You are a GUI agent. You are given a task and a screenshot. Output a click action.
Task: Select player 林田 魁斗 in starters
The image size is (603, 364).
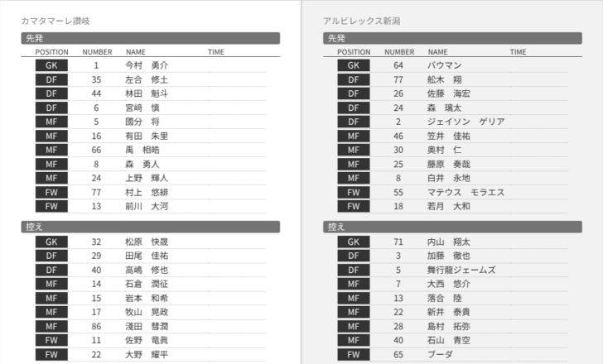click(146, 93)
